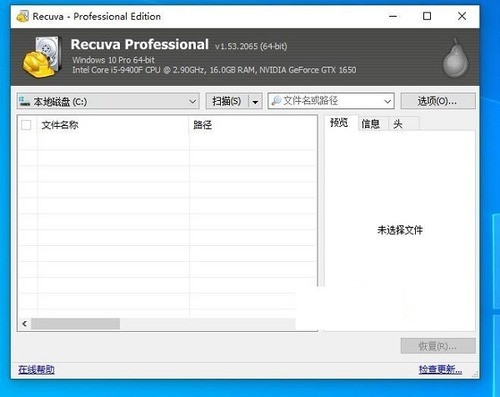The image size is (500, 397).
Task: Click the 检查更新... check updates link
Action: [x=440, y=369]
